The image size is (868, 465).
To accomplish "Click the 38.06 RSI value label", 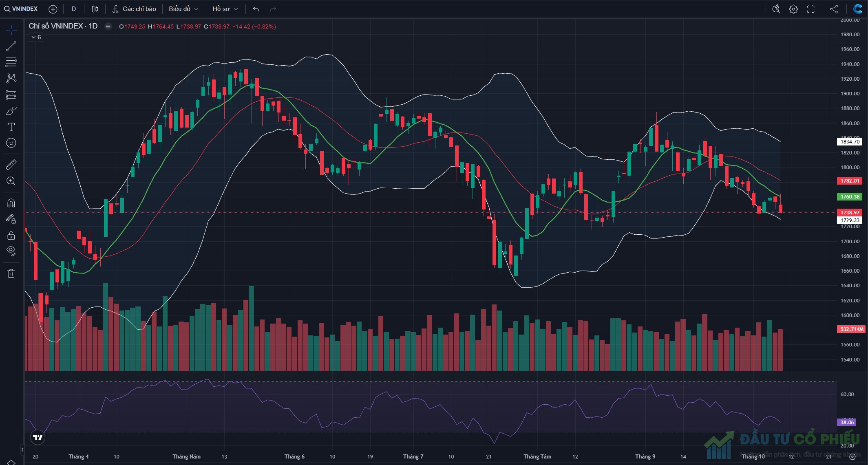I will (847, 422).
